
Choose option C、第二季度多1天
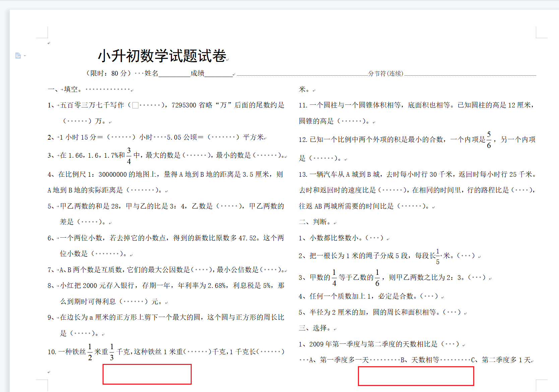[501, 360]
